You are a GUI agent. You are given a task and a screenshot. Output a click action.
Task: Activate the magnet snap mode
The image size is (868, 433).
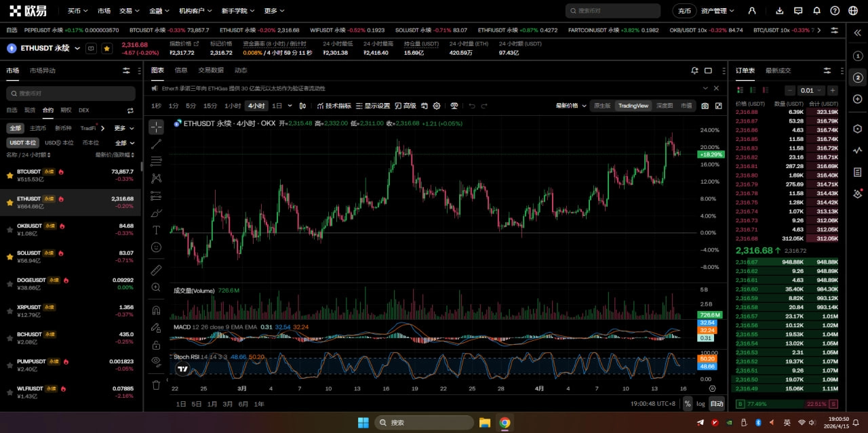pos(156,310)
